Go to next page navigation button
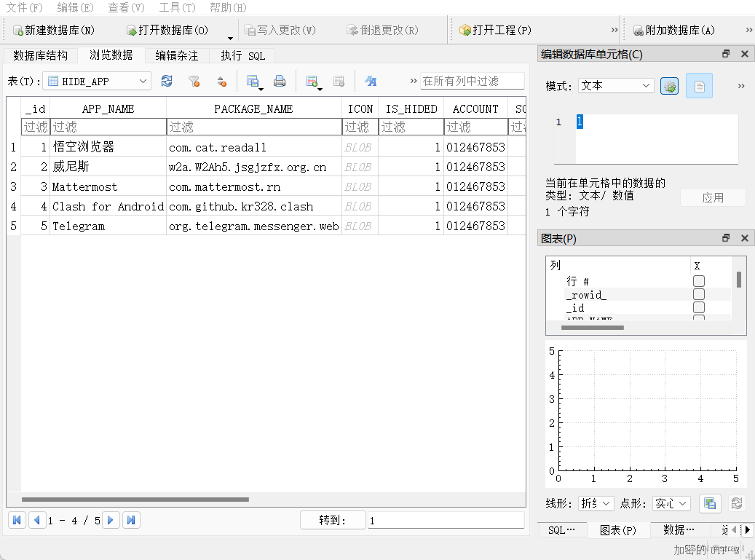Image resolution: width=755 pixels, height=560 pixels. pos(111,520)
